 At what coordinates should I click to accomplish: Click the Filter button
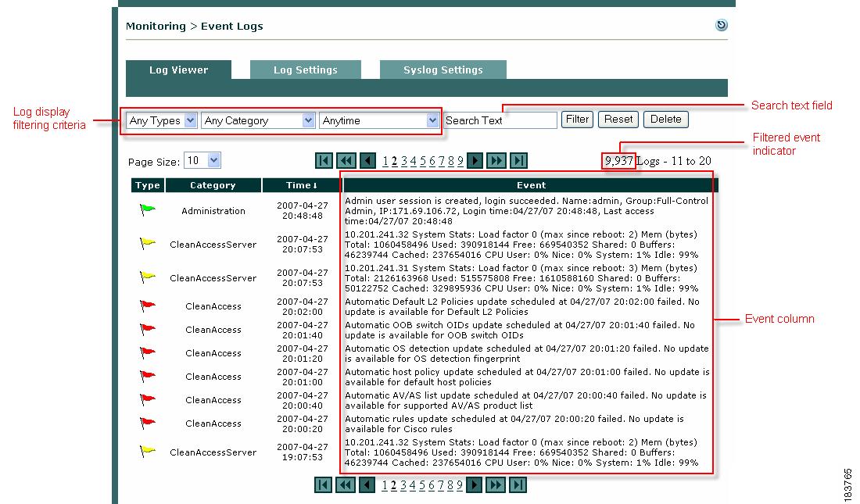pyautogui.click(x=577, y=119)
